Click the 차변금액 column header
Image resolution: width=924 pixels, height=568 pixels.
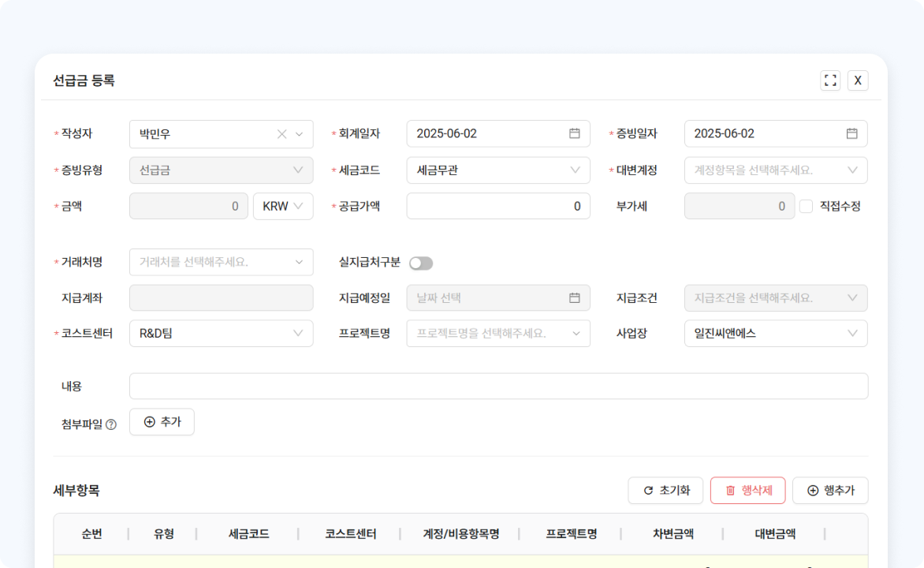click(x=673, y=534)
